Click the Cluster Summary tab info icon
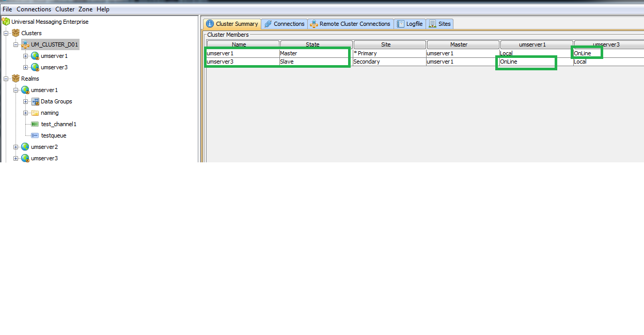This screenshot has width=644, height=335. tap(210, 24)
